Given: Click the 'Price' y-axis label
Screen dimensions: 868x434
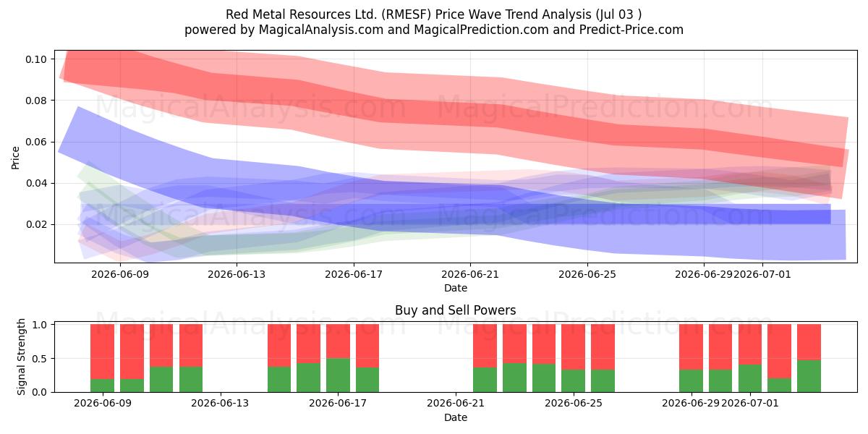Looking at the screenshot, I should point(16,157).
